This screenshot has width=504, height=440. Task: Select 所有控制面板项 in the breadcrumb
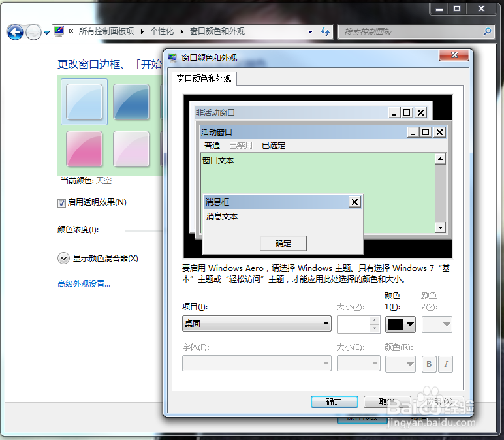click(x=106, y=31)
